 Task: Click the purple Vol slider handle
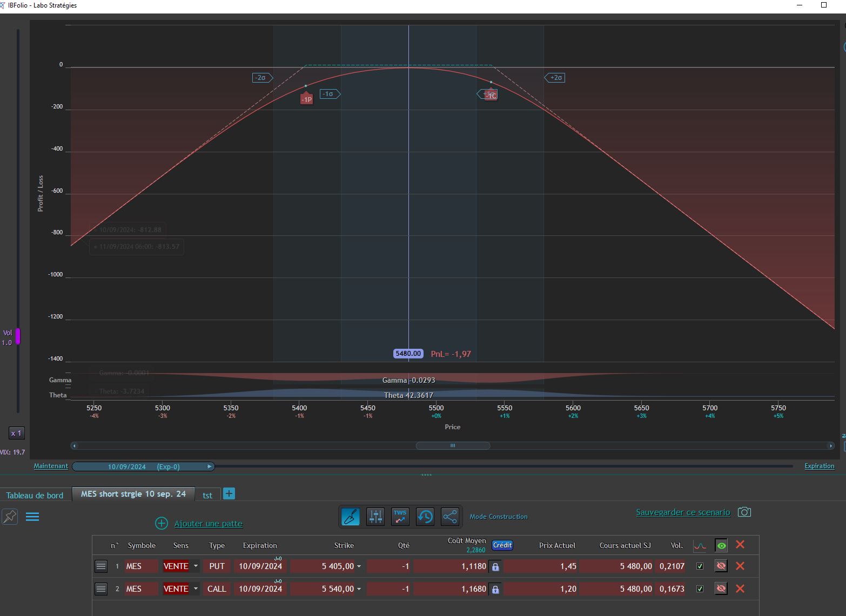(x=18, y=336)
